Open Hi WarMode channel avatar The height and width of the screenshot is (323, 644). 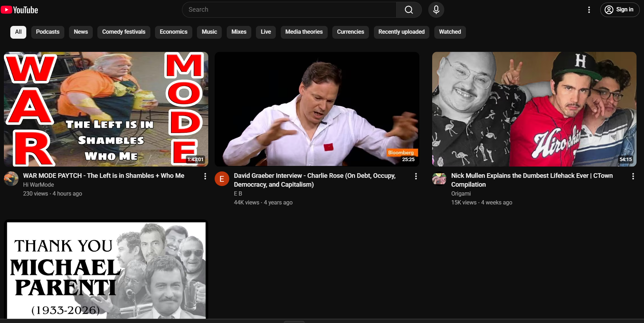[11, 179]
